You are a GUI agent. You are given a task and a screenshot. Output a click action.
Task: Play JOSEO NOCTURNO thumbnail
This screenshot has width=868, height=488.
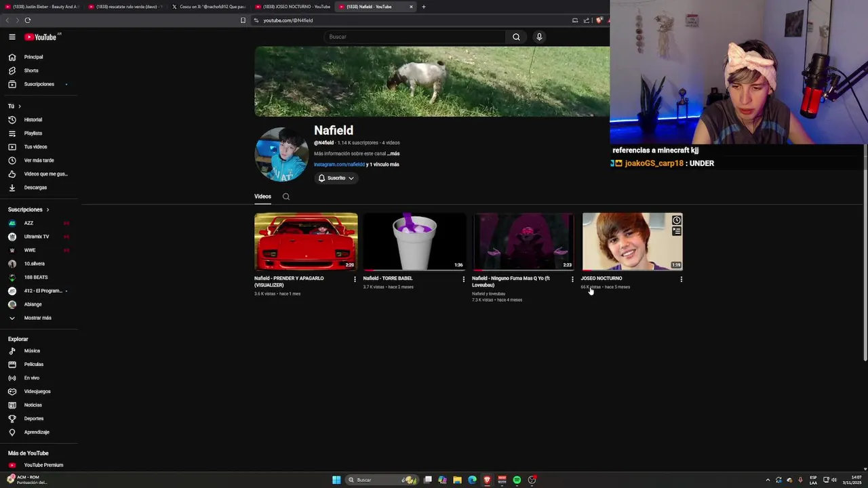click(x=632, y=241)
